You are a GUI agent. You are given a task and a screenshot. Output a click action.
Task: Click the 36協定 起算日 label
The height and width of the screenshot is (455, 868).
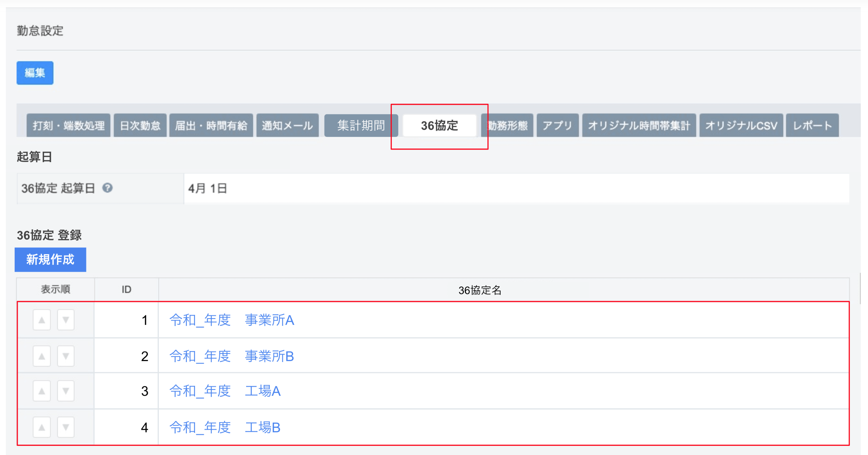click(x=58, y=188)
